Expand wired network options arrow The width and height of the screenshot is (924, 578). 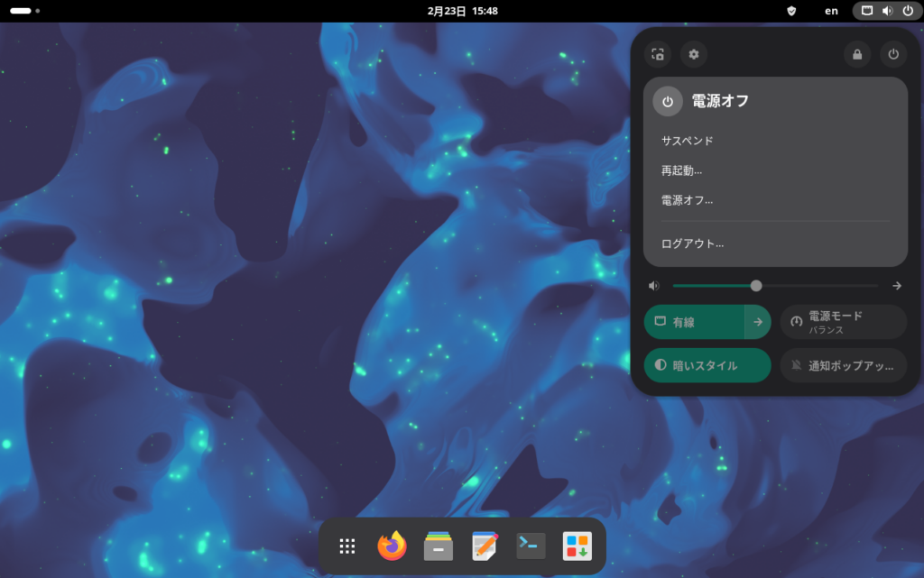(x=758, y=322)
